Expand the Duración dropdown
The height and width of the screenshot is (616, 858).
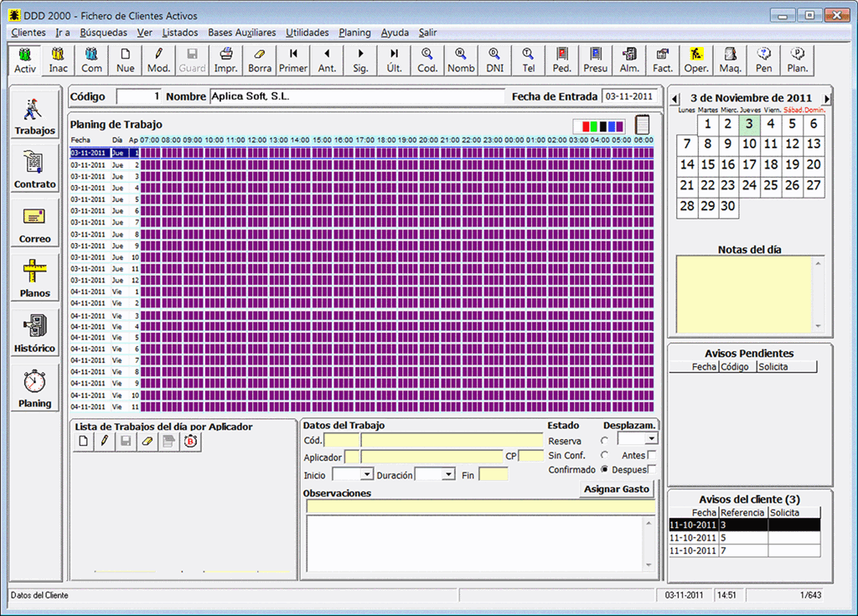point(448,474)
